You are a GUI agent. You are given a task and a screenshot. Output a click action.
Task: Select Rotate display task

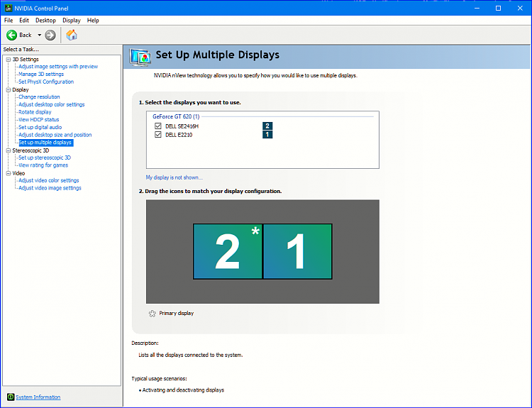tap(35, 112)
